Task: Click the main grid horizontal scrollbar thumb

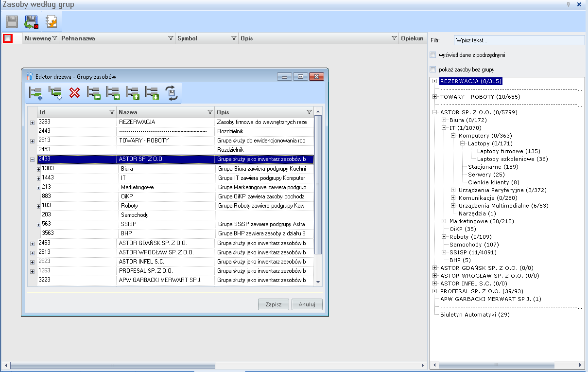Action: point(113,365)
